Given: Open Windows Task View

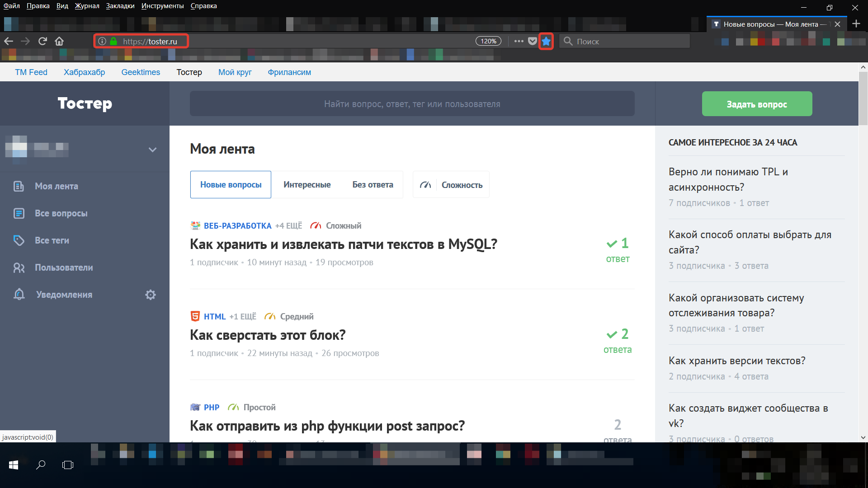Looking at the screenshot, I should click(x=68, y=465).
